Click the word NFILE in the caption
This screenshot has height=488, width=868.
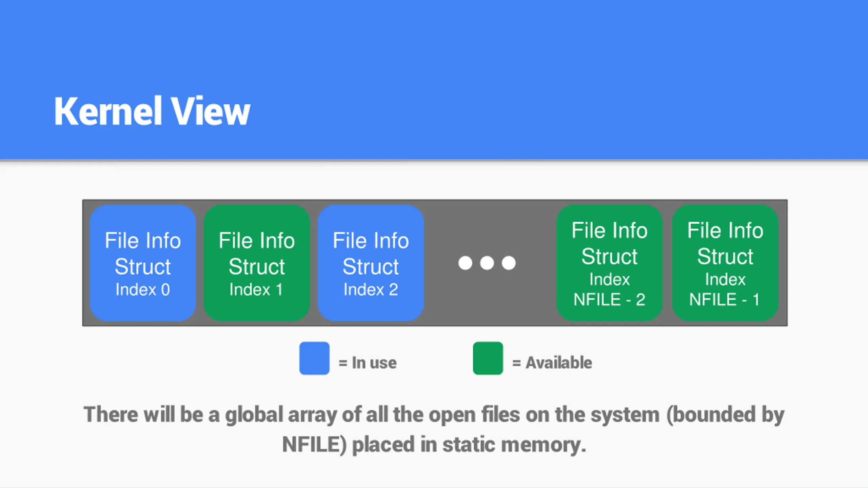pos(311,444)
